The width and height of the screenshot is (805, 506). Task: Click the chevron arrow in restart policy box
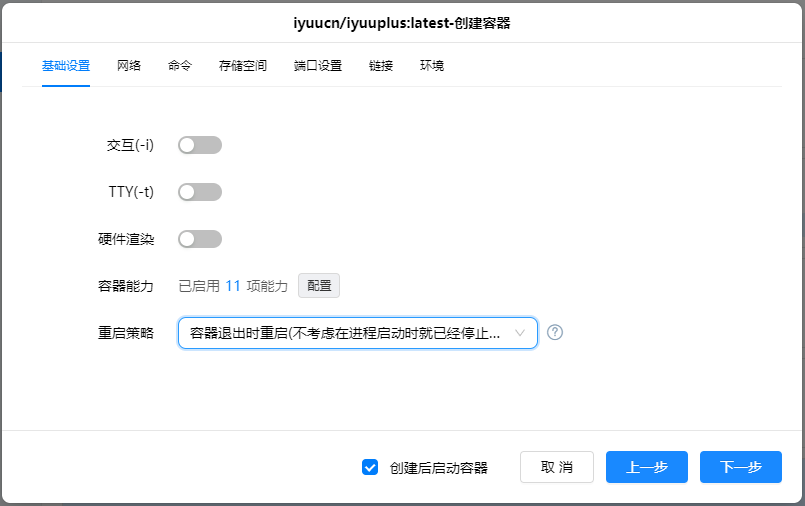(x=520, y=333)
